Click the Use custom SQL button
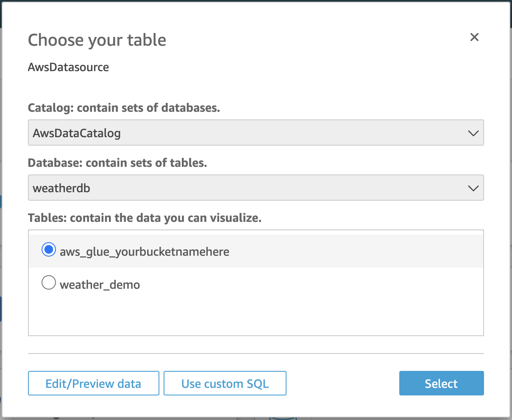The image size is (512, 420). 225,383
